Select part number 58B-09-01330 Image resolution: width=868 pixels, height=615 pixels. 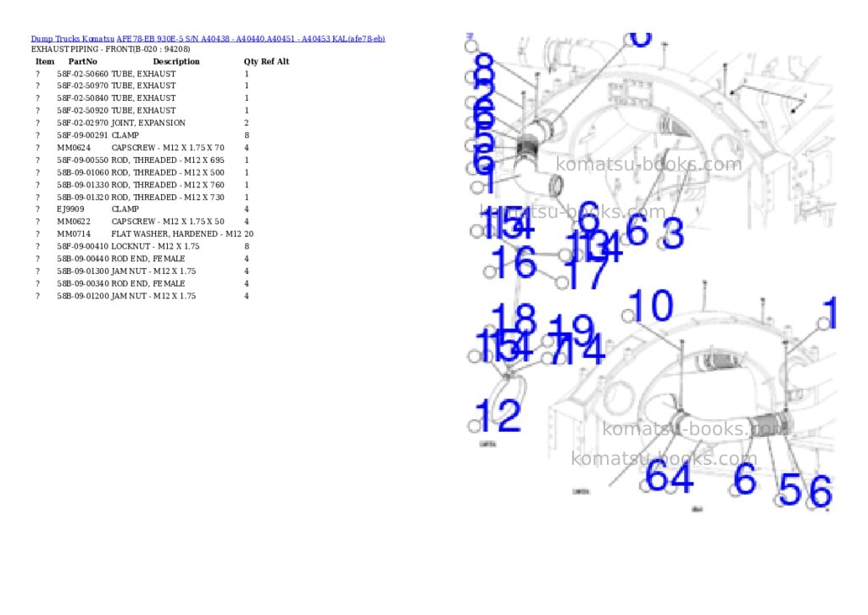pyautogui.click(x=82, y=185)
